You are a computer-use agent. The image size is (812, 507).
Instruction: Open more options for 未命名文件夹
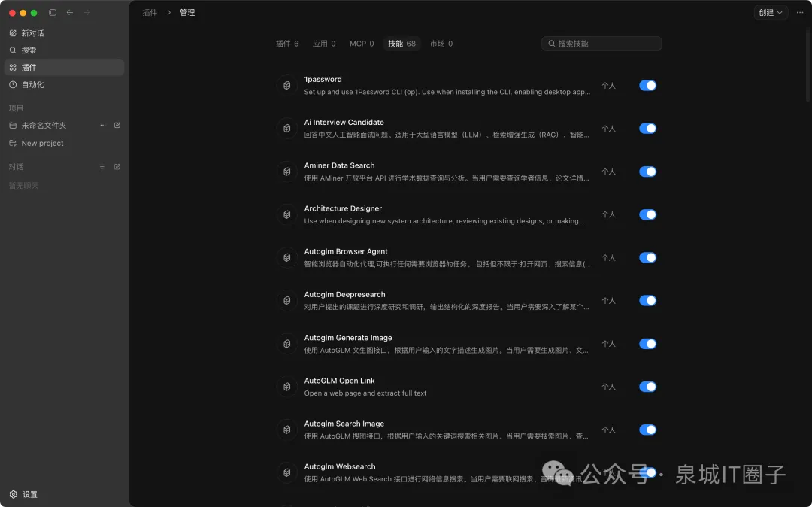click(x=102, y=126)
